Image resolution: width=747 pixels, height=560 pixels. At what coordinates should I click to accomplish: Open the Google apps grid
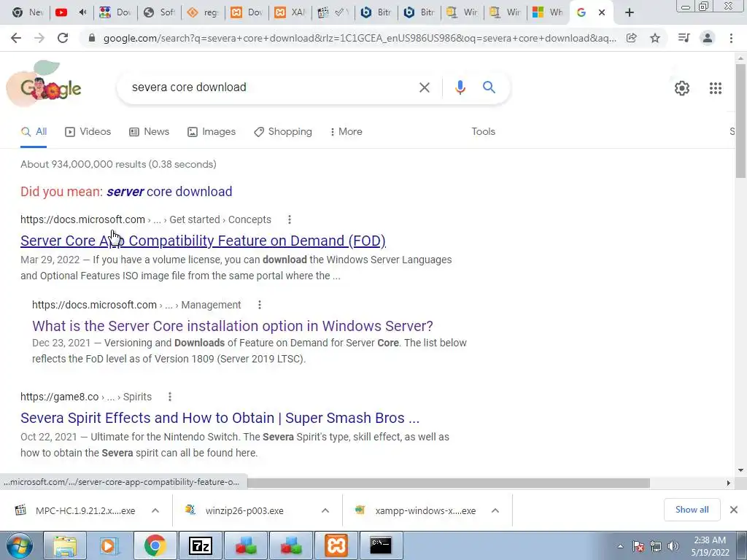point(715,88)
